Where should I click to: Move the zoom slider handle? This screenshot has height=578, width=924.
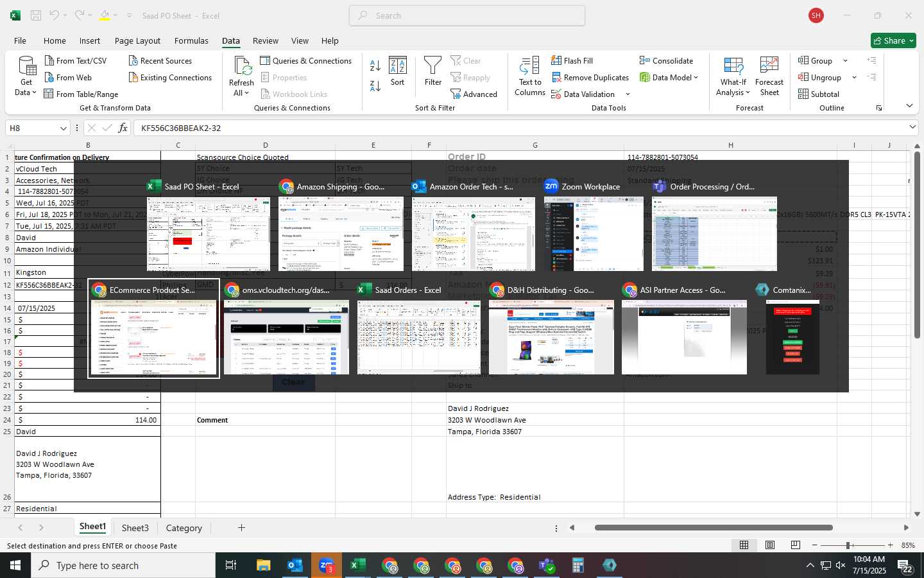click(848, 545)
